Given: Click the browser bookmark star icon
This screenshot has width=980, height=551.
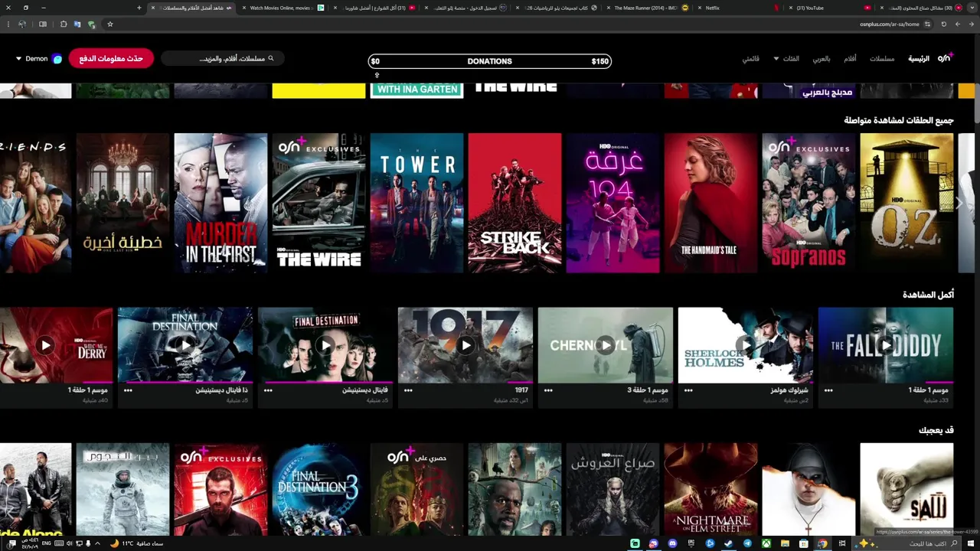Looking at the screenshot, I should point(110,24).
